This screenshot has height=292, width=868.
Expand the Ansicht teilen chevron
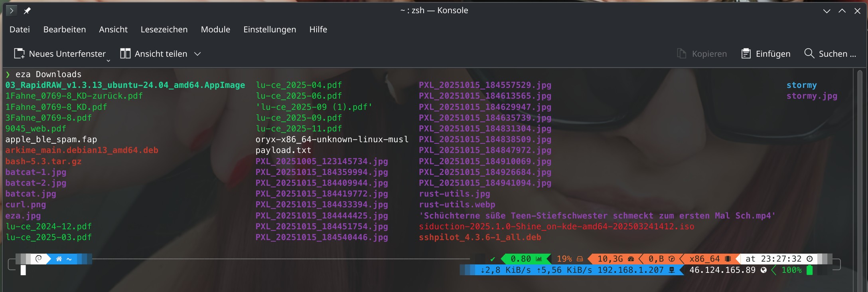[x=197, y=54]
